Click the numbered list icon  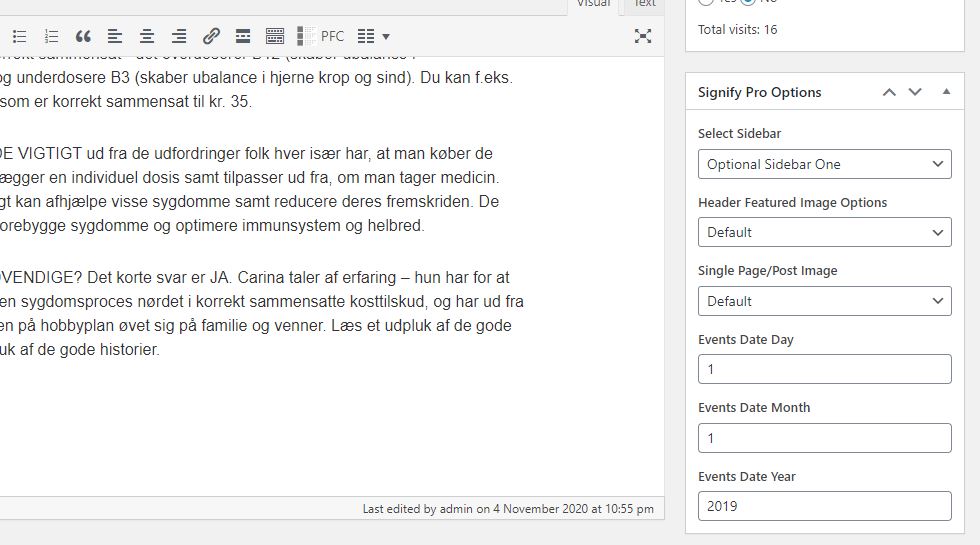click(x=51, y=36)
